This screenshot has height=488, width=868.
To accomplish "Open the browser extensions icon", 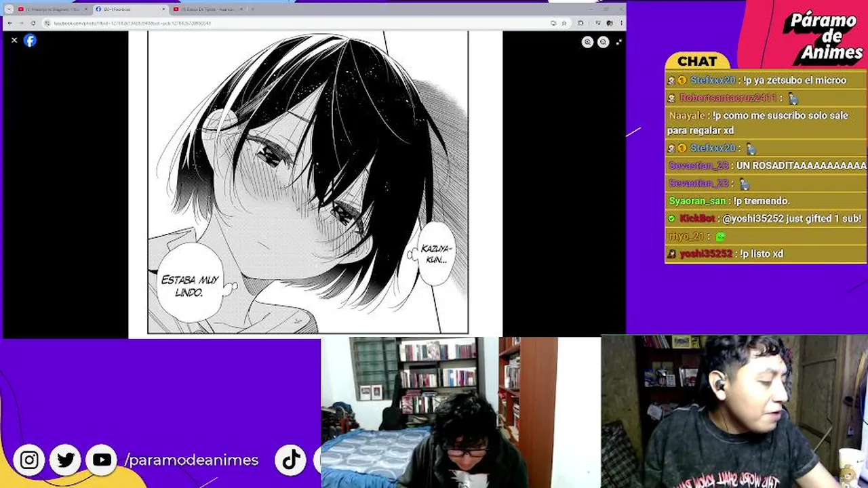I will (580, 23).
